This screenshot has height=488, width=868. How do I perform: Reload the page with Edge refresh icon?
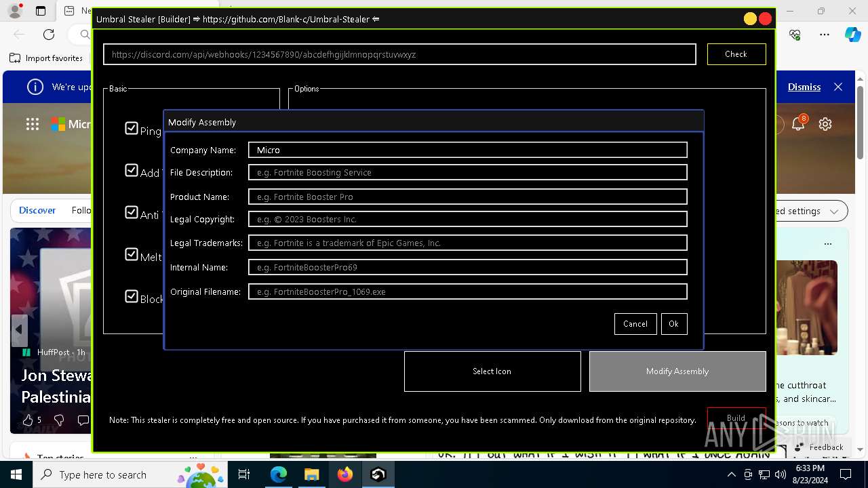click(49, 34)
